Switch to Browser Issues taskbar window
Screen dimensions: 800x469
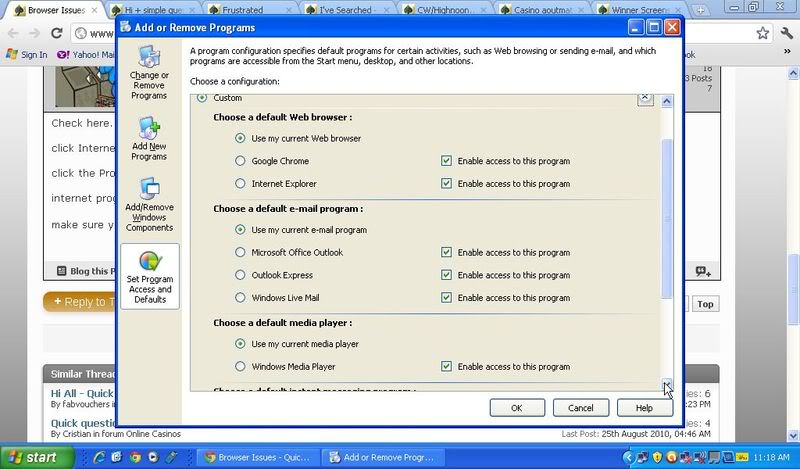pyautogui.click(x=258, y=457)
